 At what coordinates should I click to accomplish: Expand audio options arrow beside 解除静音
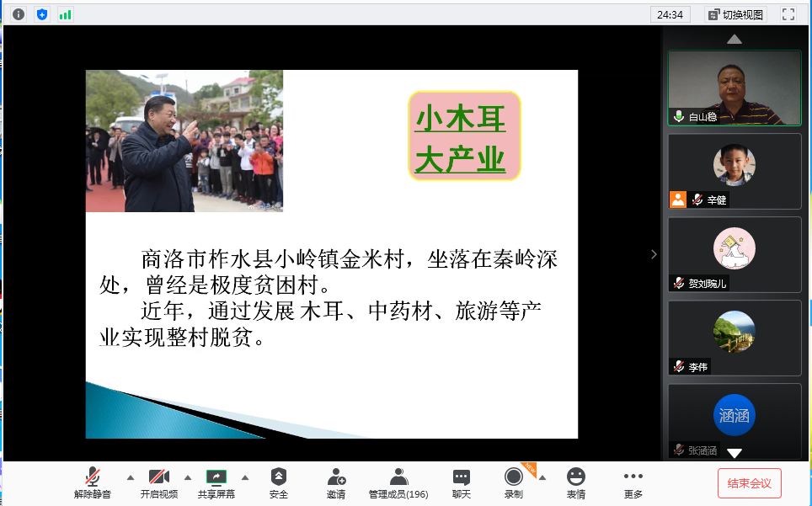tap(130, 477)
